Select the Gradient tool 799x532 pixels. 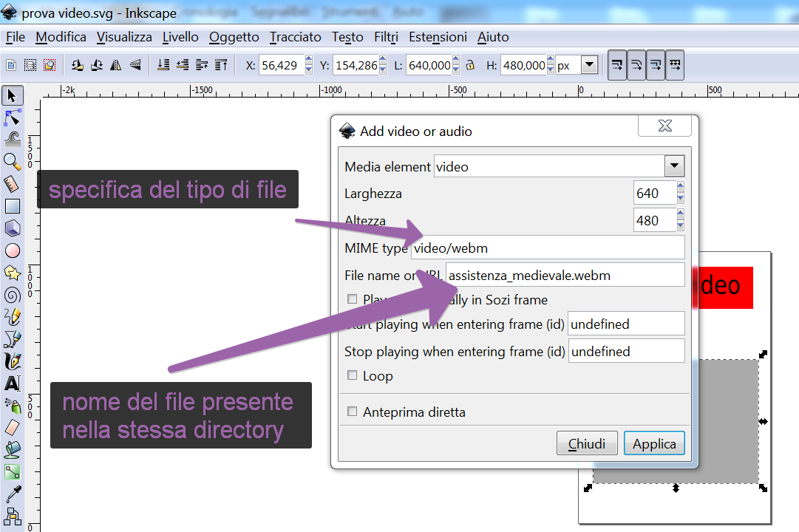pos(12,472)
